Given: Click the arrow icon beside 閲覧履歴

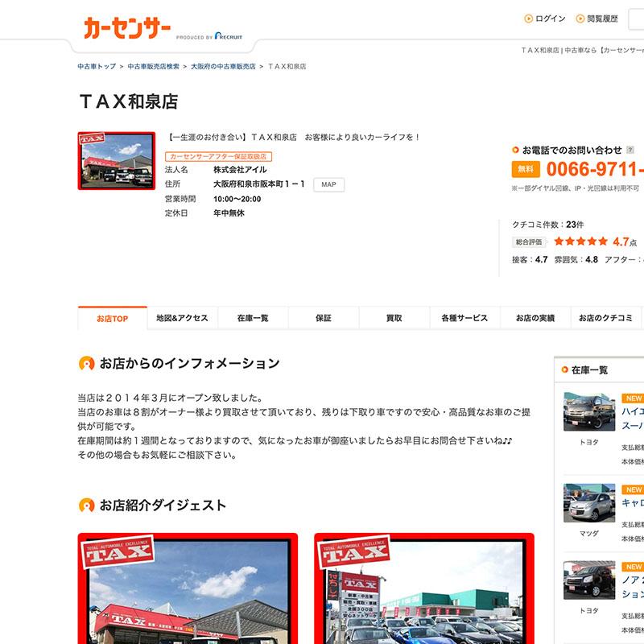Looking at the screenshot, I should [x=580, y=19].
